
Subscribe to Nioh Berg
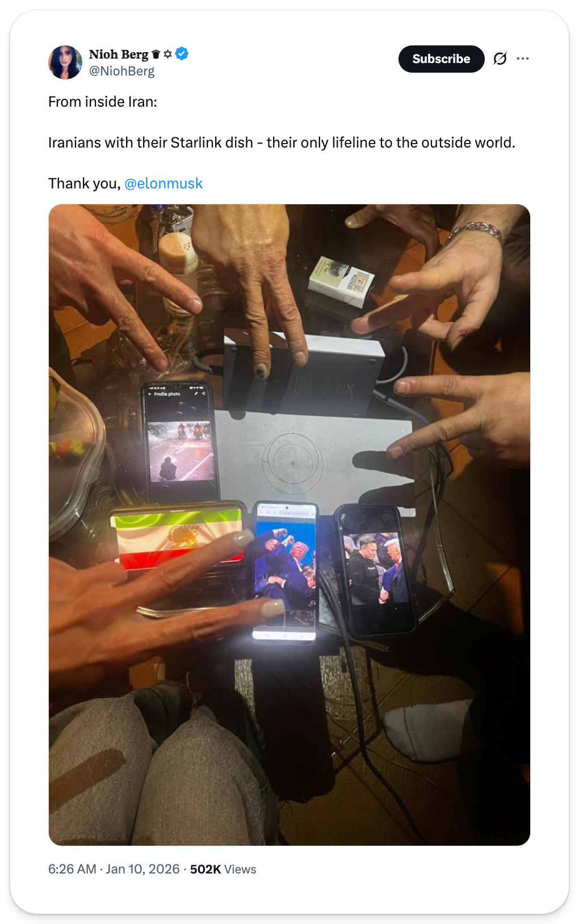[441, 59]
